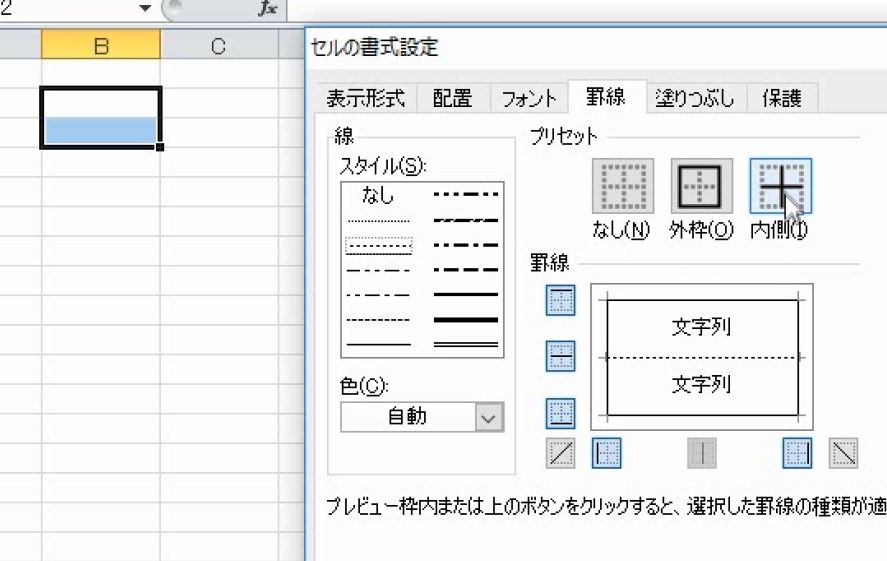Select the なし line style
This screenshot has width=887, height=561.
378,195
